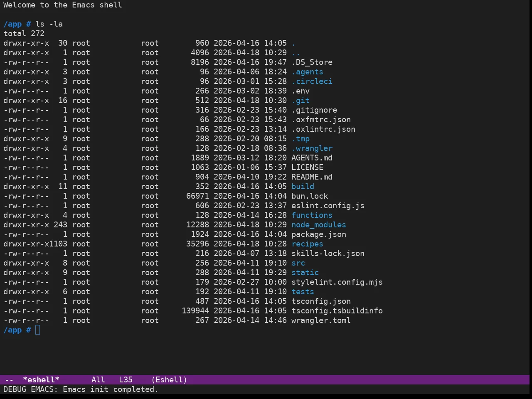Image resolution: width=532 pixels, height=399 pixels.
Task: Click the .DS_Store file name
Action: pos(312,62)
